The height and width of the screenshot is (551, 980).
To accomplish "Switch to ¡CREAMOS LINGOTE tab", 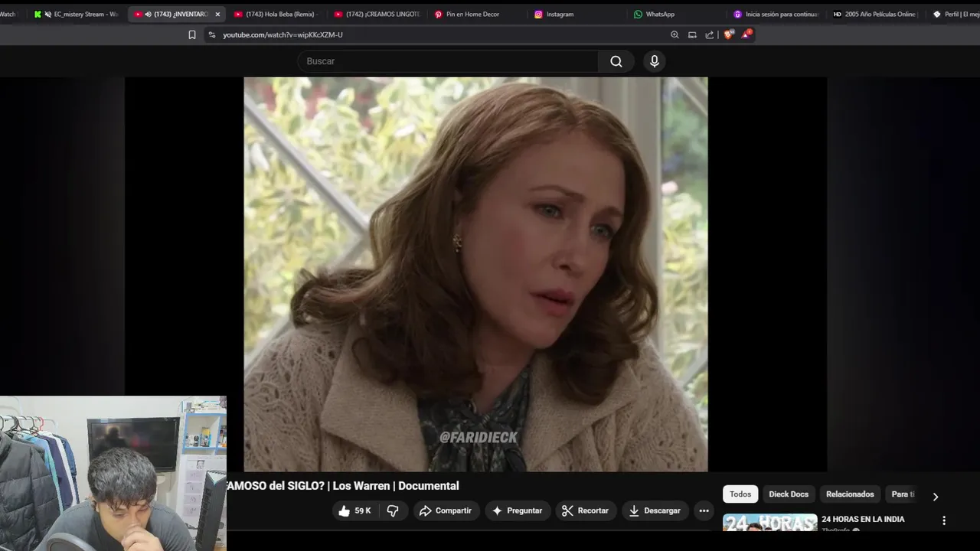I will 378,14.
